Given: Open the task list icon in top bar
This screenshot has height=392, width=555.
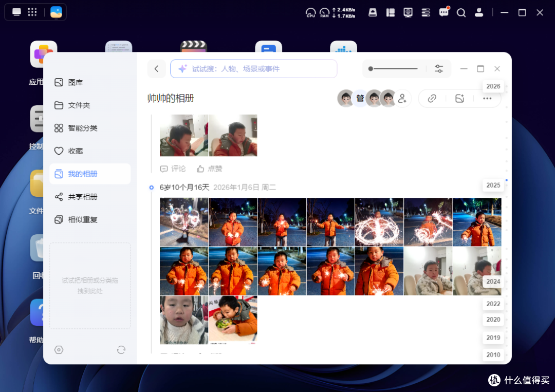Looking at the screenshot, I should click(425, 13).
